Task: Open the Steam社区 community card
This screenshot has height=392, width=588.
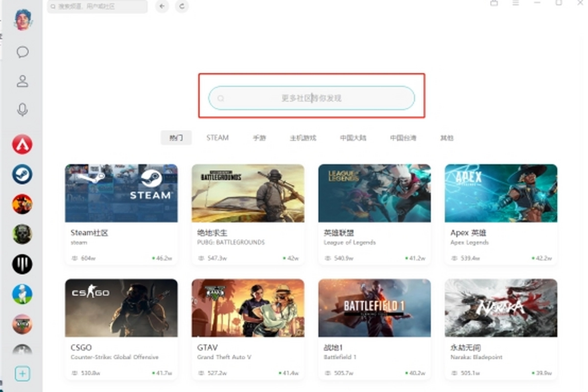Action: [x=121, y=213]
